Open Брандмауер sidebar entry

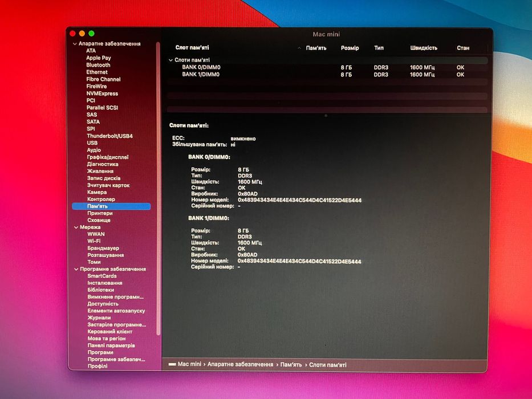[103, 249]
